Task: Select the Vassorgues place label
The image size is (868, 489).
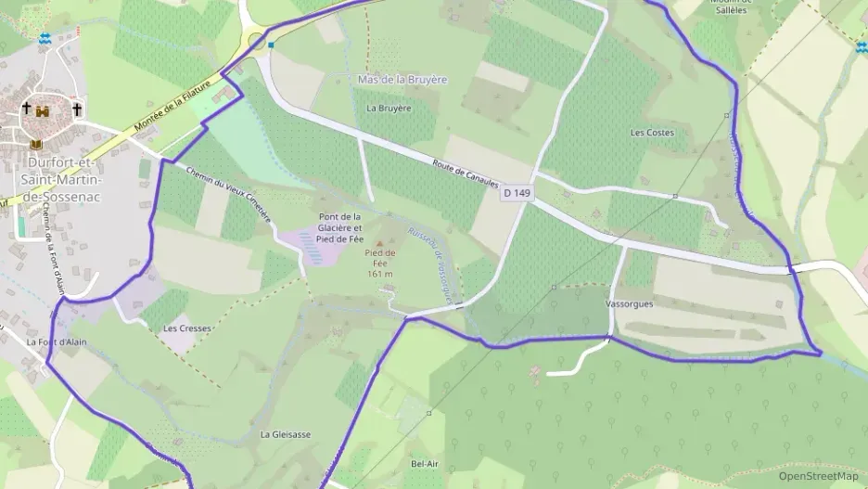Action: (629, 304)
